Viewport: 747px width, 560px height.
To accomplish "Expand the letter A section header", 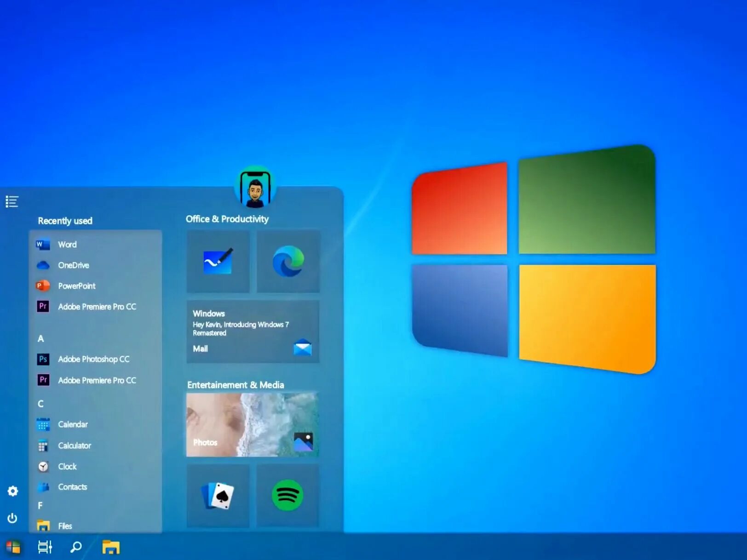I will [40, 338].
